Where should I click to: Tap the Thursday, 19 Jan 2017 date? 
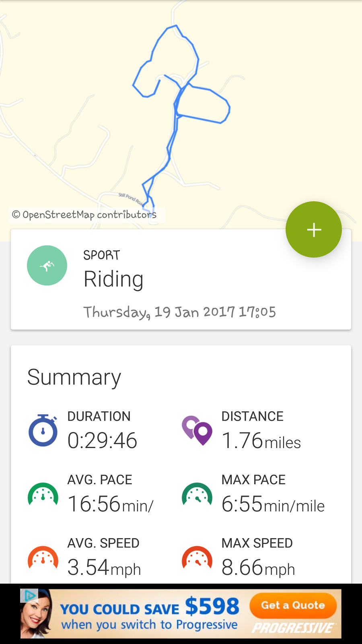coord(179,312)
